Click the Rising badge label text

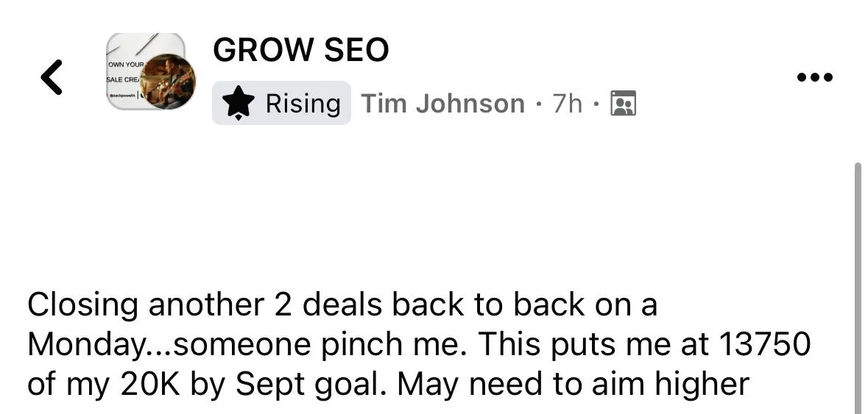tap(303, 104)
